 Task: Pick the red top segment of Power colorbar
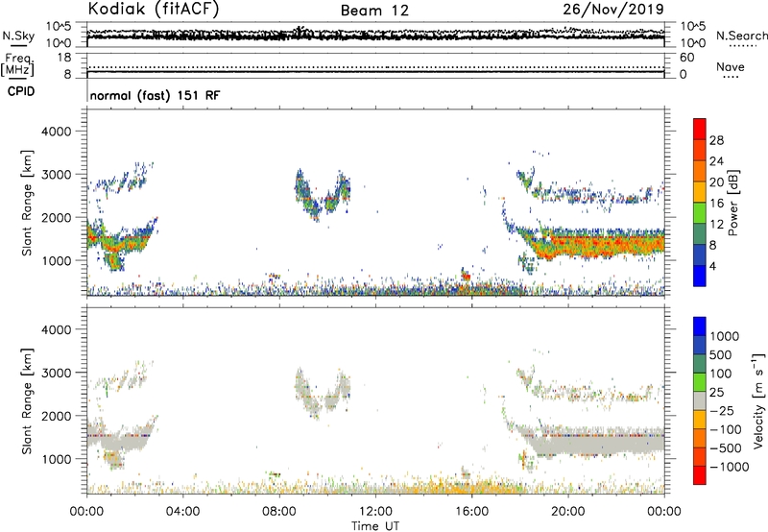[700, 130]
